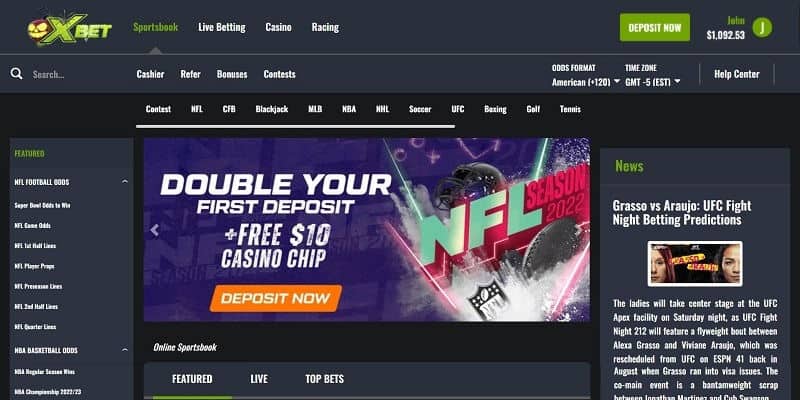
Task: Select UFC in the sports bar
Action: pos(458,109)
